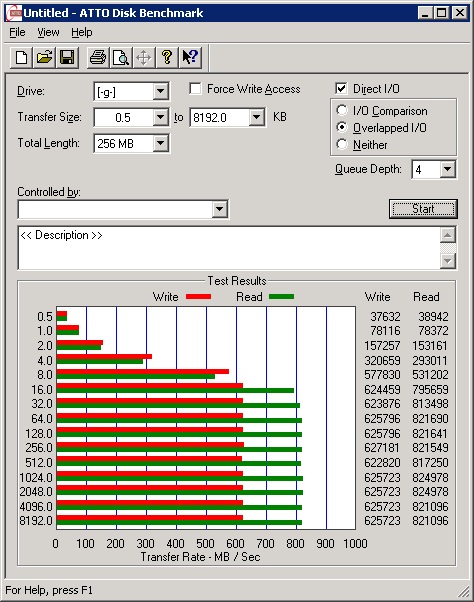Open a saved benchmark file via folder icon
Viewport: 474px width, 602px height.
coord(45,58)
